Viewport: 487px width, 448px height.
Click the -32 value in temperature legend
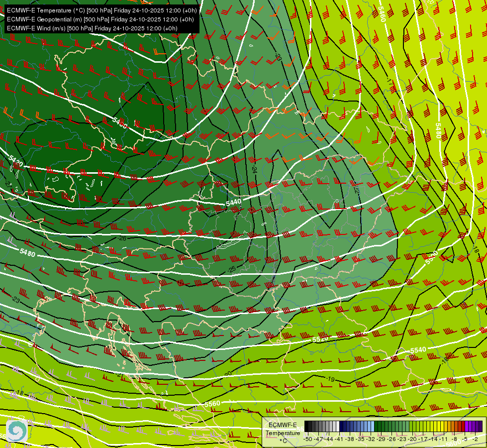click(x=372, y=439)
